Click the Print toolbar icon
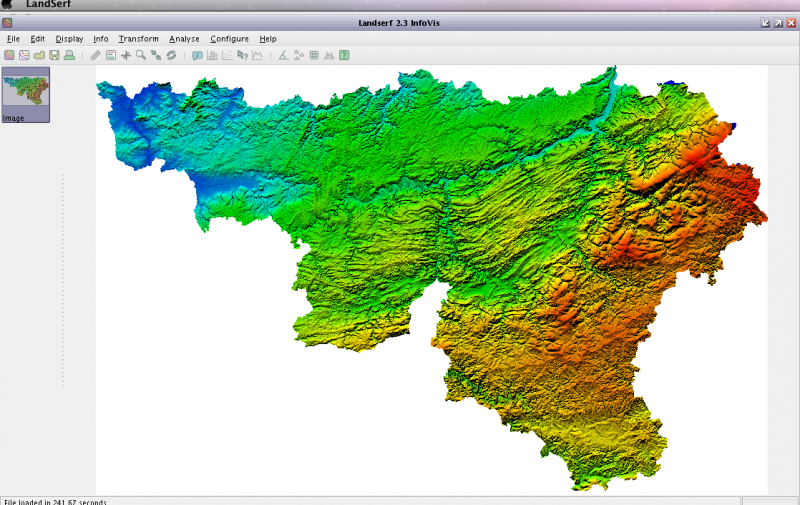The height and width of the screenshot is (505, 800). [69, 55]
